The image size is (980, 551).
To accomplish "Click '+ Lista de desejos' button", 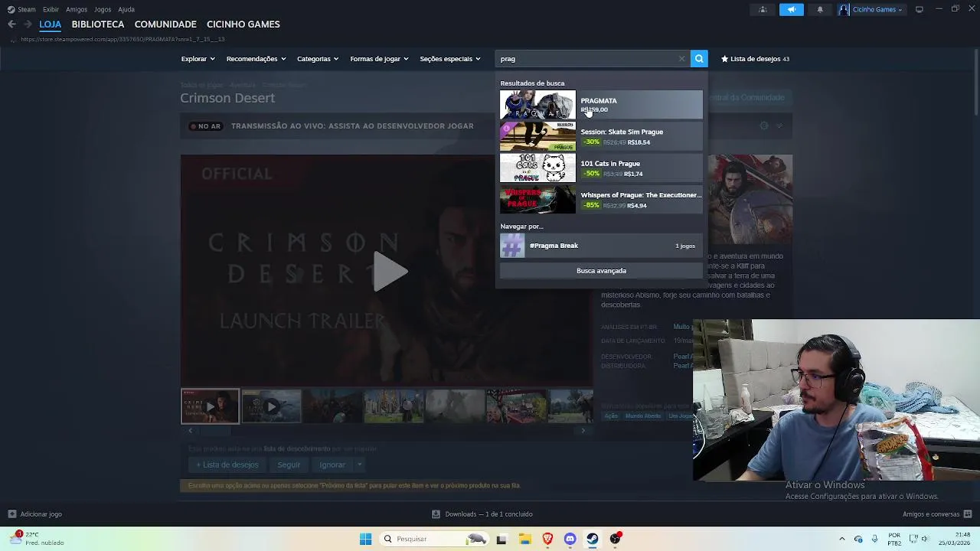I will coord(227,465).
